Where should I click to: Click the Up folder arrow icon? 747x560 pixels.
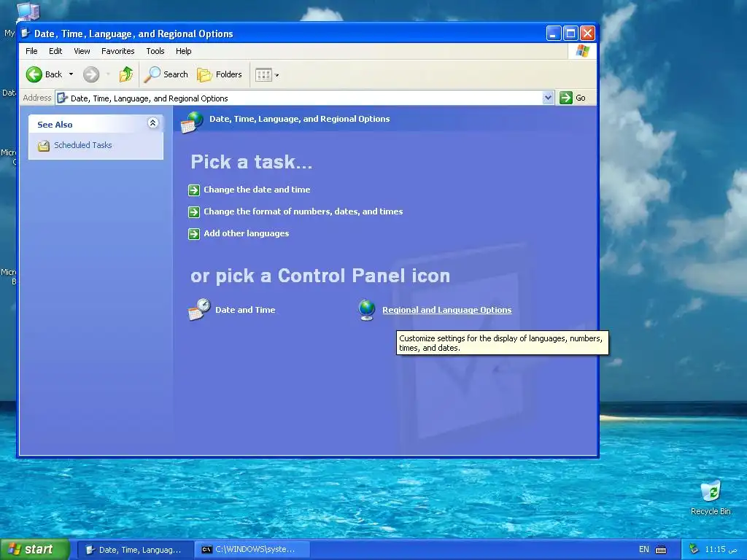click(x=126, y=74)
